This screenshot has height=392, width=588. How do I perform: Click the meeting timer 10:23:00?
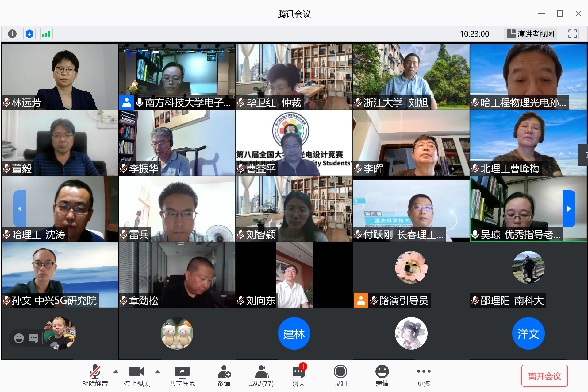(x=475, y=34)
